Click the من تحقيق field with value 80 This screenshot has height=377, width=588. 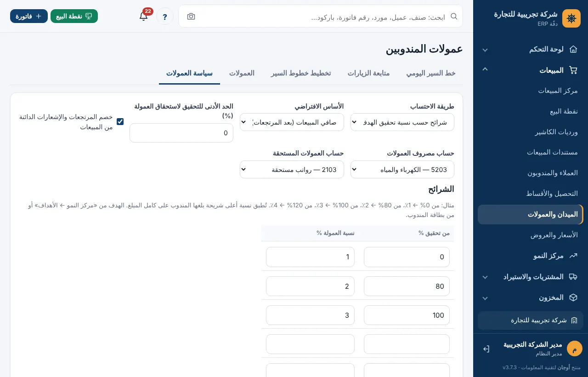point(407,286)
